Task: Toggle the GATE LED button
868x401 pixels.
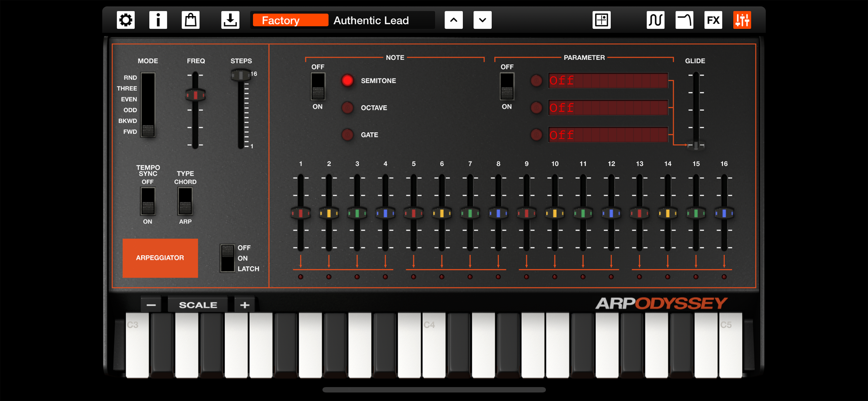Action: [x=347, y=135]
